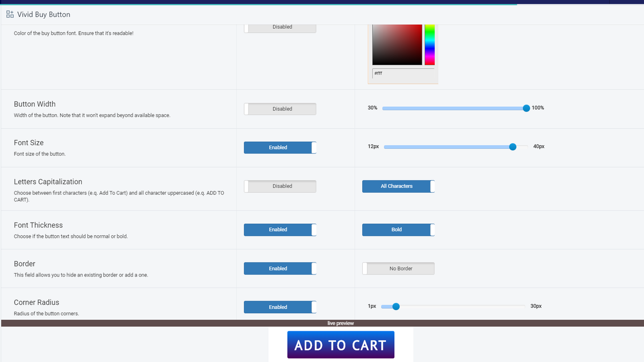Switch capitalization to All Characters
Screen dimensions: 644x362
398,186
